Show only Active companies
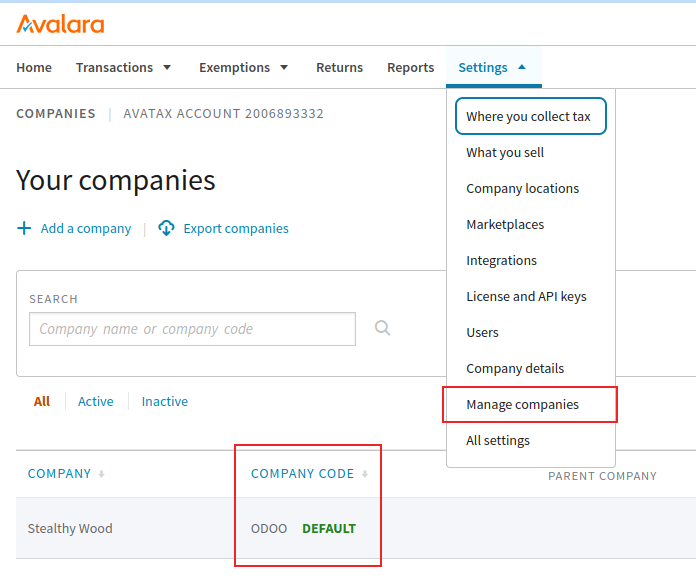This screenshot has height=588, width=696. [96, 401]
